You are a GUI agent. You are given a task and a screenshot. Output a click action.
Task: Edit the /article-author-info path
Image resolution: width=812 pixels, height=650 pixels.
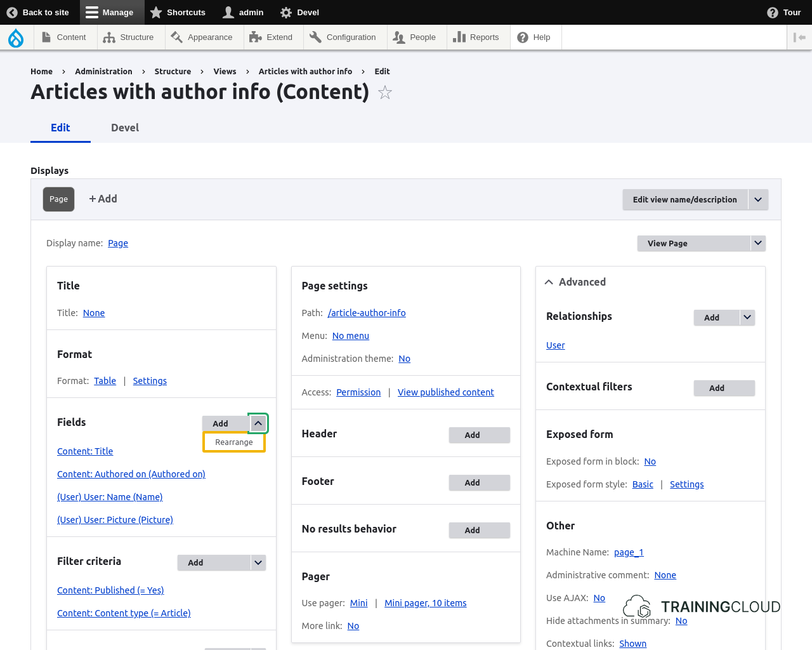(x=367, y=313)
